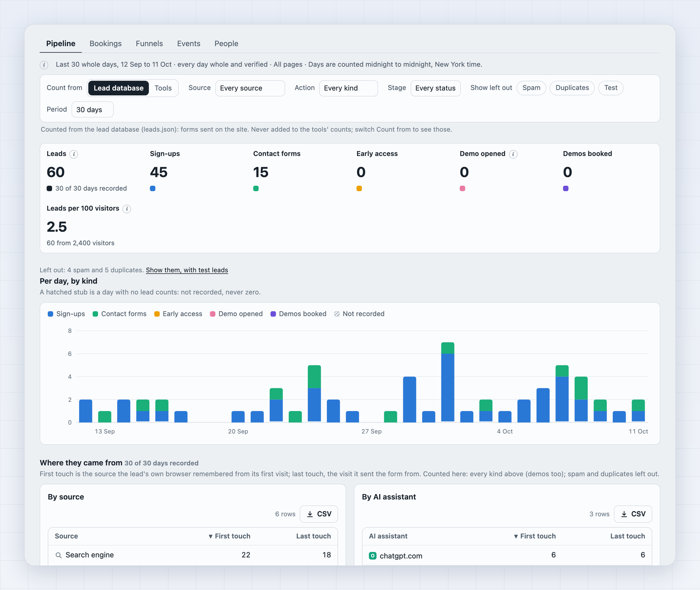Toggle the Duplicates left-out chip
Image resolution: width=700 pixels, height=590 pixels.
click(x=572, y=88)
